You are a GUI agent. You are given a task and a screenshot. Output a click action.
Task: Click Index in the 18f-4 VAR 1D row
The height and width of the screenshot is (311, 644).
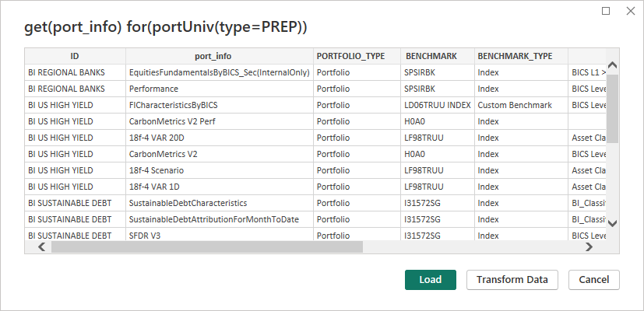point(521,187)
